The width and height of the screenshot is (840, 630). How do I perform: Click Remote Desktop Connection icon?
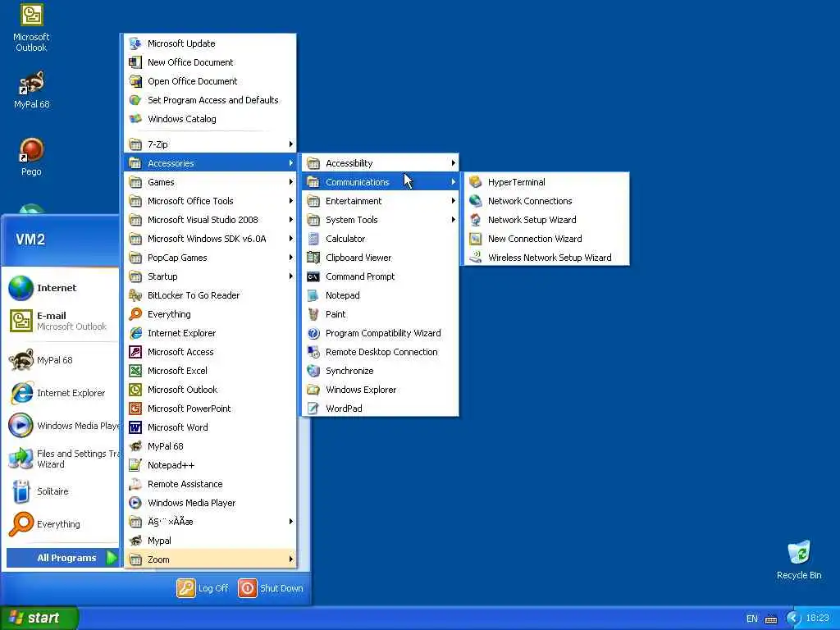pos(313,351)
